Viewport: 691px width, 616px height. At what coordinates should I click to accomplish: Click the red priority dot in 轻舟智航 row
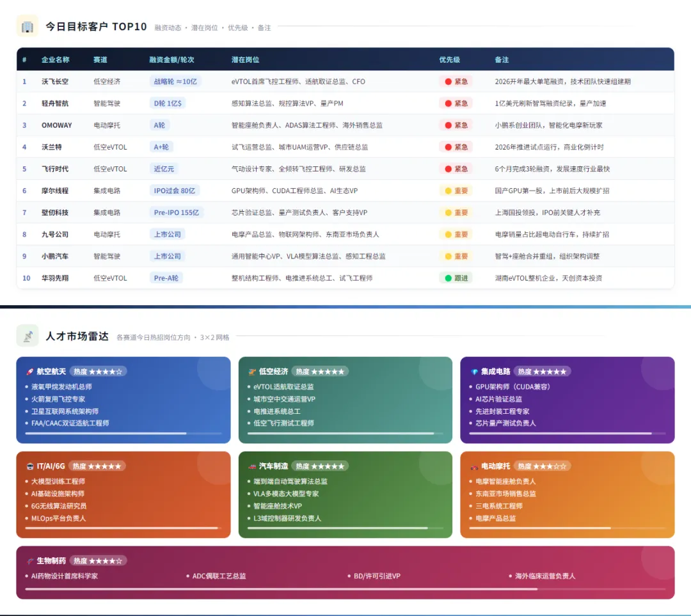448,104
